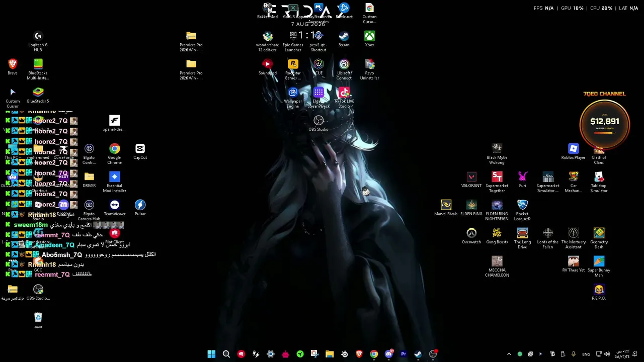The height and width of the screenshot is (362, 644).
Task: Select the Riot Client desktop icon
Action: coord(114,236)
